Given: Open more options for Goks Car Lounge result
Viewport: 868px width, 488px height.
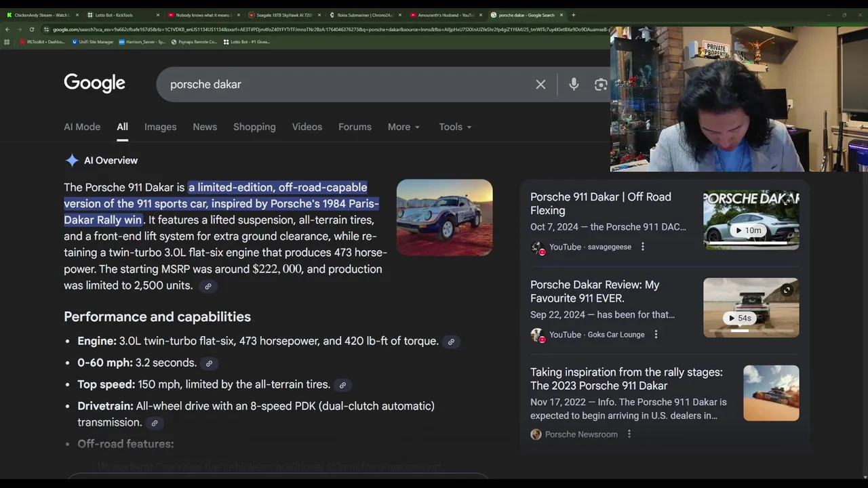Looking at the screenshot, I should click(656, 334).
